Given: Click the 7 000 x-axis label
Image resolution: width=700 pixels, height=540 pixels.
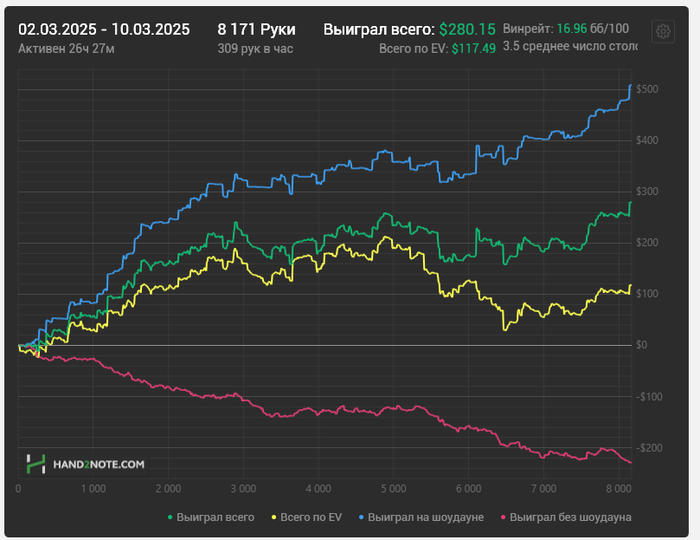Looking at the screenshot, I should (x=543, y=489).
